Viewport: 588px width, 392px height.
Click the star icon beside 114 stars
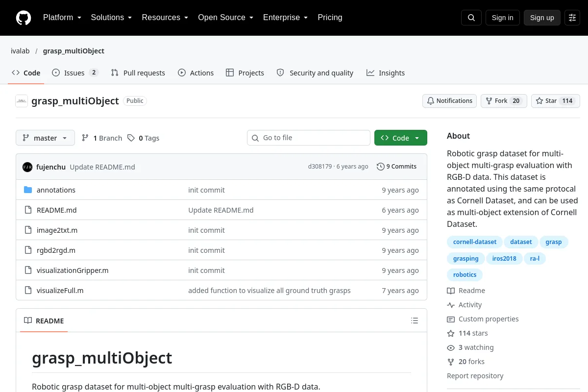pyautogui.click(x=451, y=333)
